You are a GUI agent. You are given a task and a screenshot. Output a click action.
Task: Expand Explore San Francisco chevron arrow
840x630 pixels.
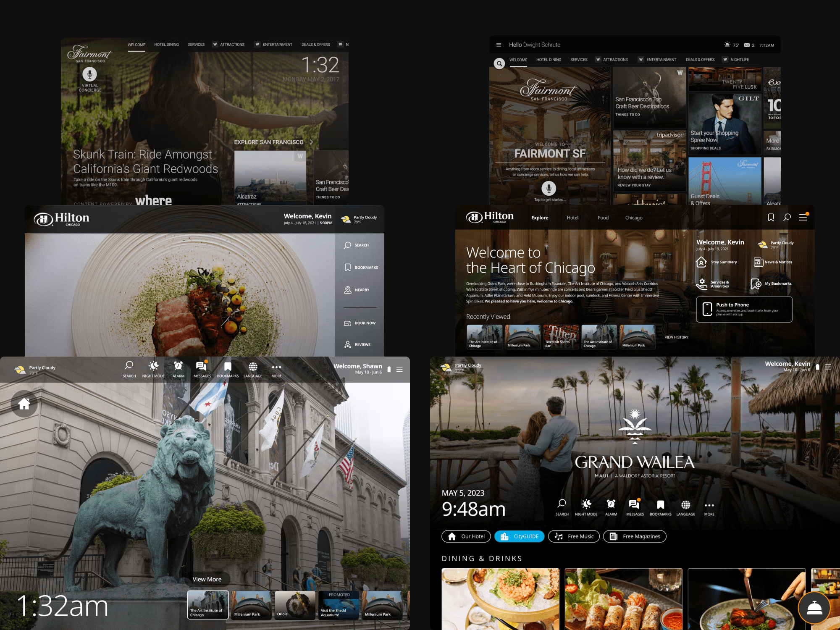[x=311, y=142]
